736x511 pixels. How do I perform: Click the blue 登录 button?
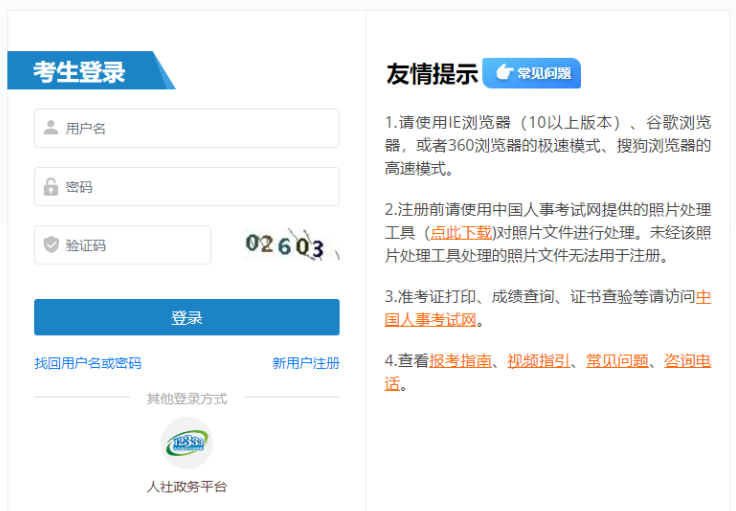click(187, 317)
